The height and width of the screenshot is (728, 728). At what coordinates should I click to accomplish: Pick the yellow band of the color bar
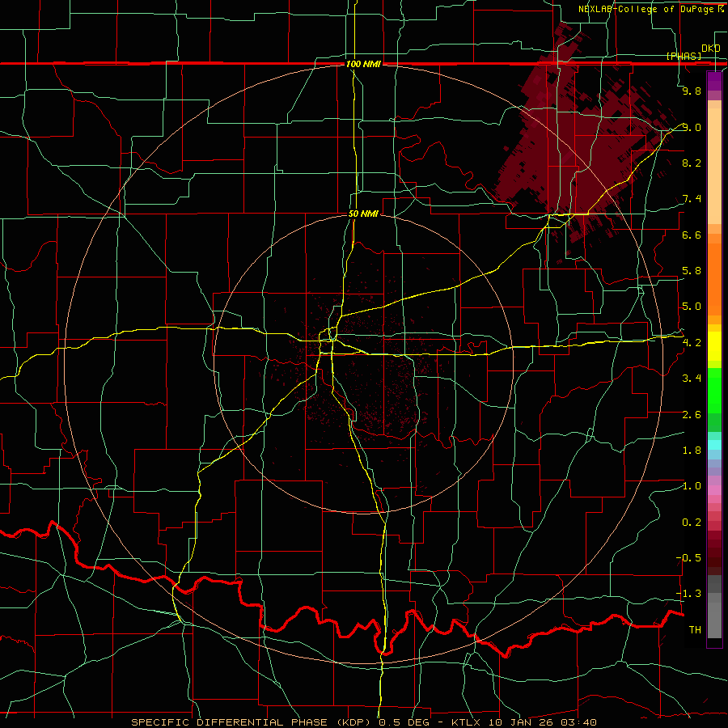[714, 346]
